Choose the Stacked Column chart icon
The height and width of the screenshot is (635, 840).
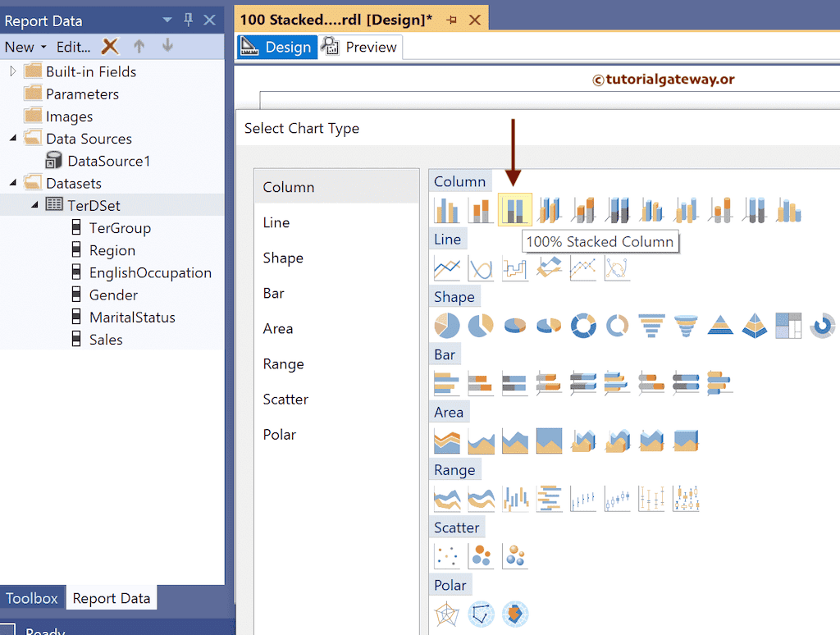pyautogui.click(x=481, y=209)
